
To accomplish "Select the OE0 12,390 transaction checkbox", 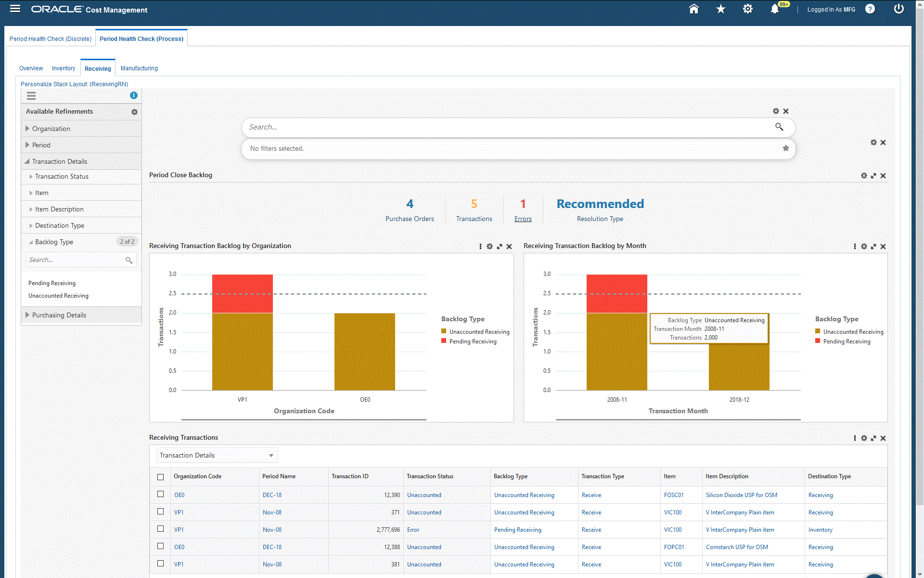I will (x=161, y=494).
